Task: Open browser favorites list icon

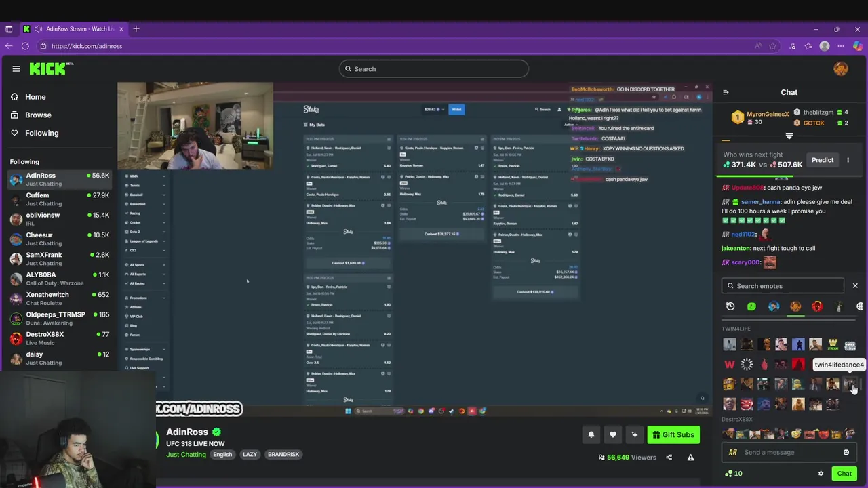Action: coord(808,46)
